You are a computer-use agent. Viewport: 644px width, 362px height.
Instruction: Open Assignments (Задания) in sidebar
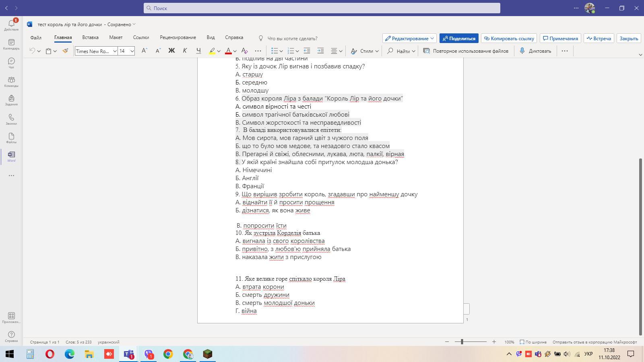click(11, 100)
